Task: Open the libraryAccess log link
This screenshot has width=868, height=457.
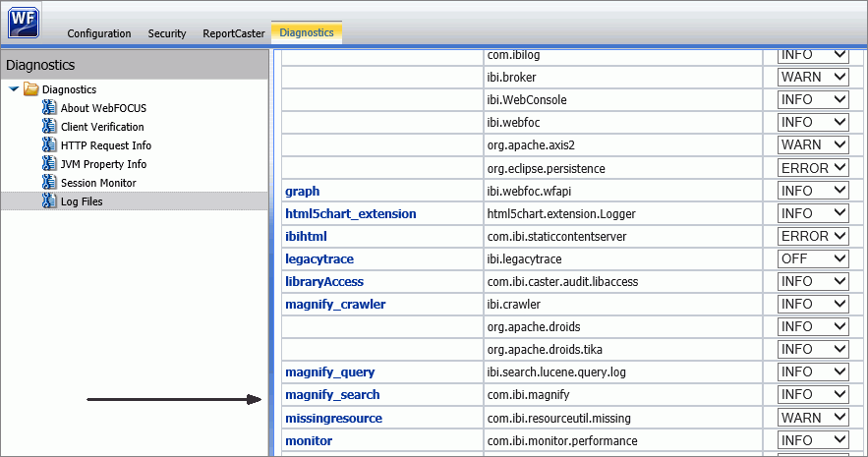Action: click(324, 282)
